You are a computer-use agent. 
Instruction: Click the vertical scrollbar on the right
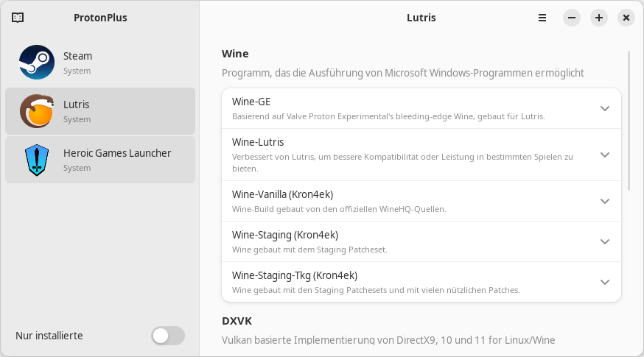pos(629,121)
